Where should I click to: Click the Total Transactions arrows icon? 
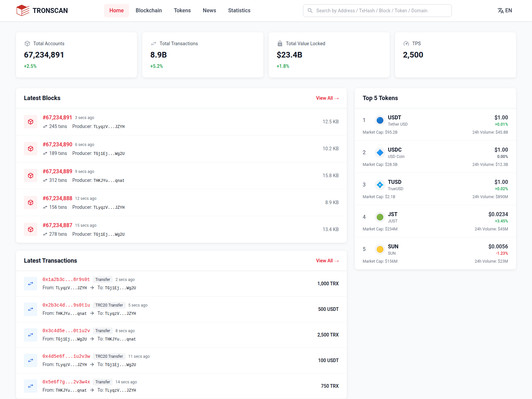[154, 44]
